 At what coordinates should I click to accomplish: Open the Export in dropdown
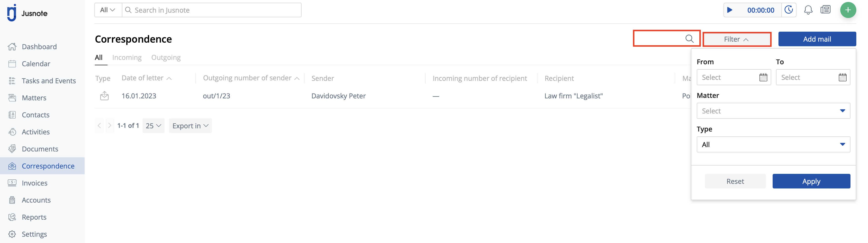click(190, 126)
